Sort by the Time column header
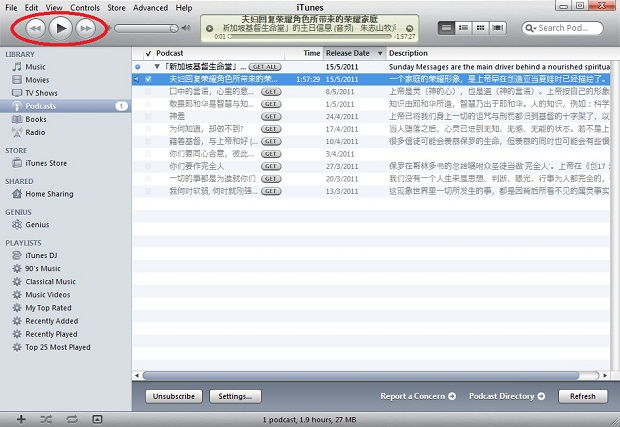 (x=312, y=53)
